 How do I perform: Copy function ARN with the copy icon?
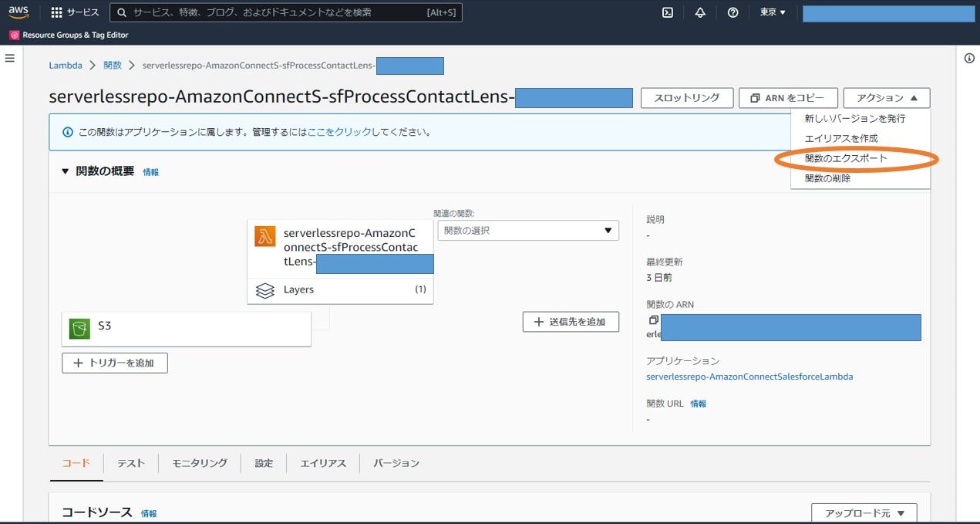click(653, 319)
